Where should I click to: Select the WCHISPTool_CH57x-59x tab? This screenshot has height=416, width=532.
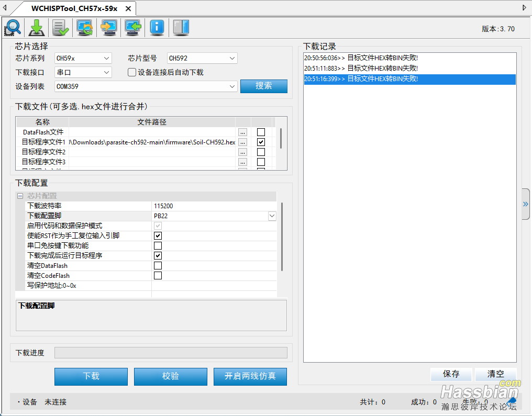74,9
